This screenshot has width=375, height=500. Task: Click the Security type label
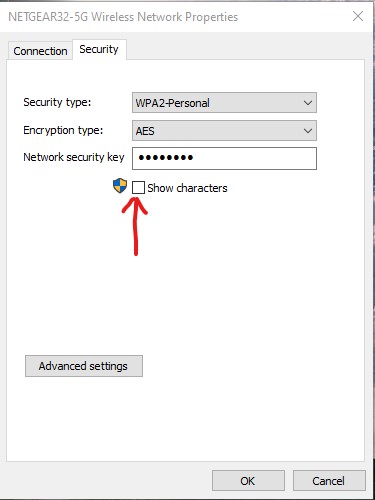(x=57, y=102)
